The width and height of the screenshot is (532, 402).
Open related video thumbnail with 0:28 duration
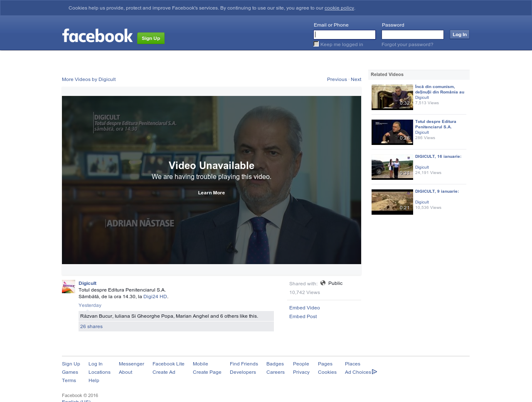(x=392, y=132)
